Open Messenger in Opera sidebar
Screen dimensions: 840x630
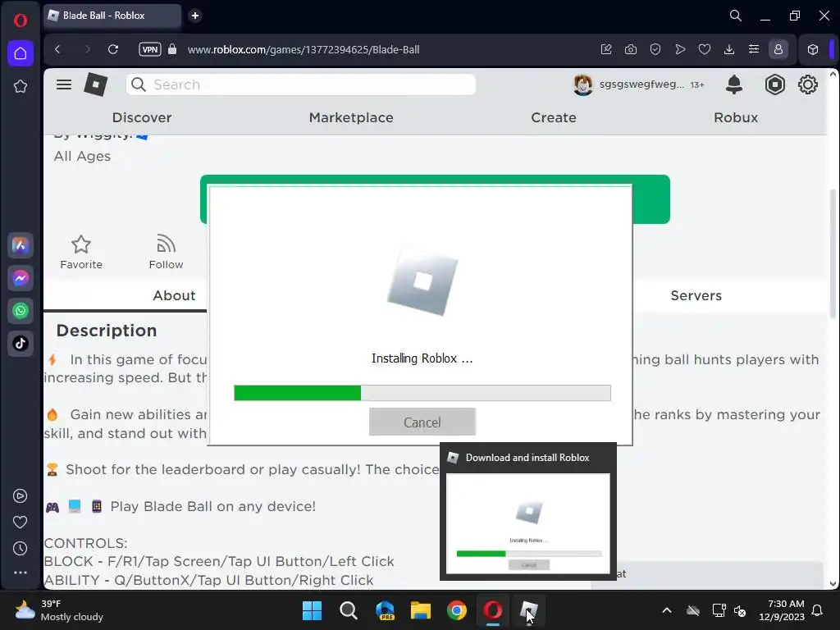click(x=21, y=279)
